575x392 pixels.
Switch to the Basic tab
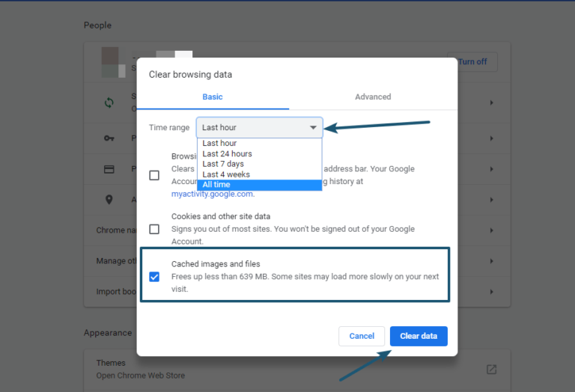[x=213, y=97]
